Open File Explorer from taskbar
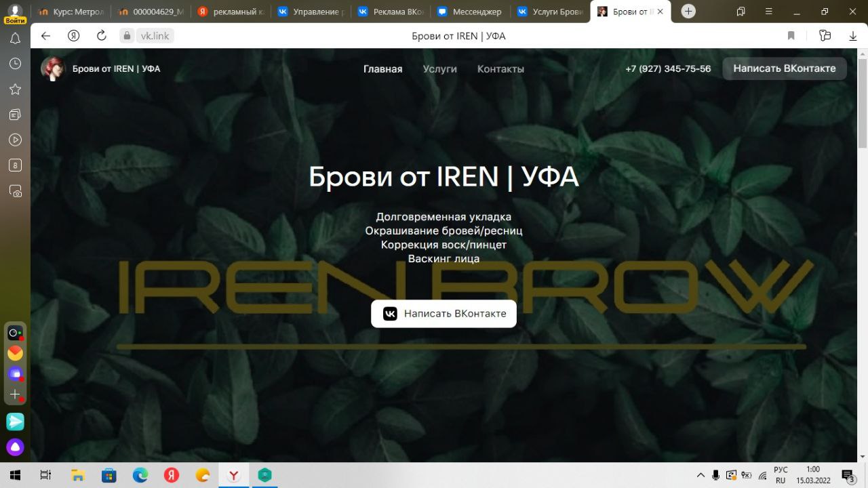 (x=78, y=476)
